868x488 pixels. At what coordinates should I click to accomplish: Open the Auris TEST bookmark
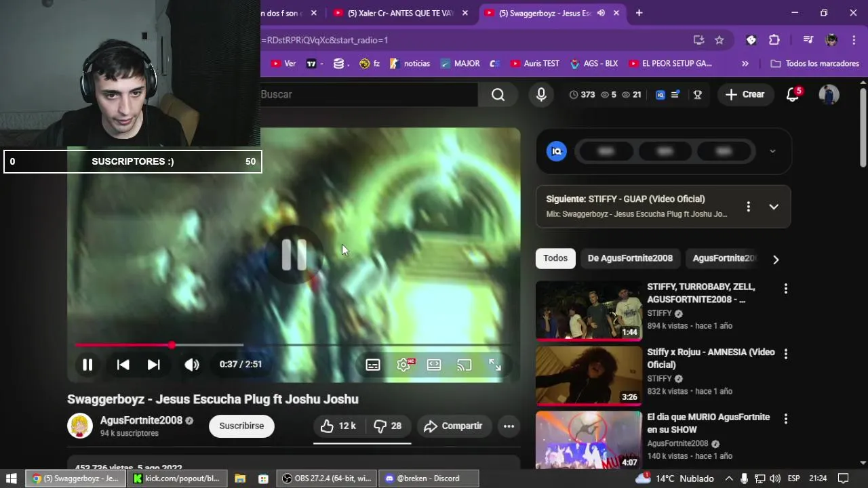pos(535,64)
